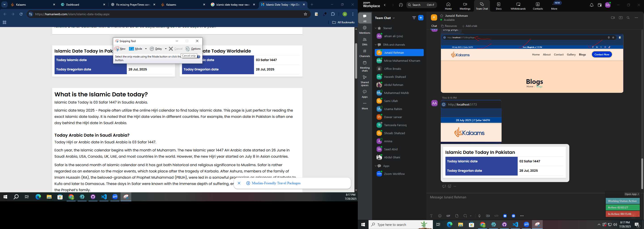Open Snipping Tool Options
644x229 pixels.
click(193, 49)
